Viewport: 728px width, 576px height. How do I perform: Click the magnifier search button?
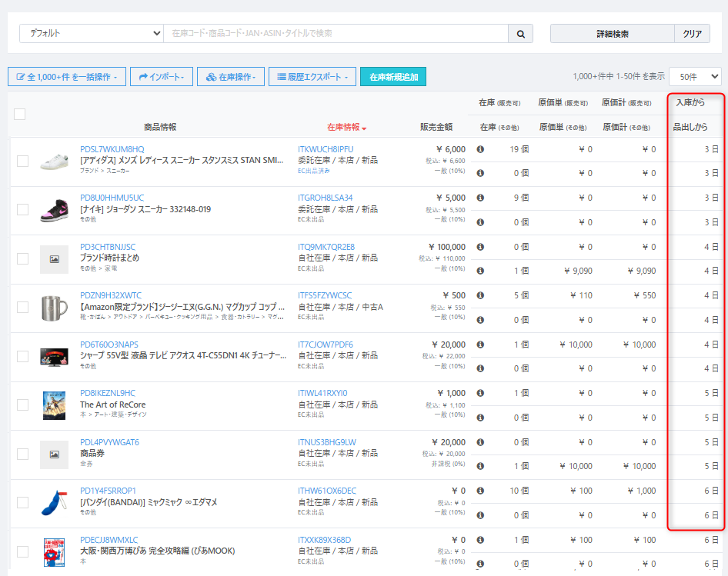(520, 34)
